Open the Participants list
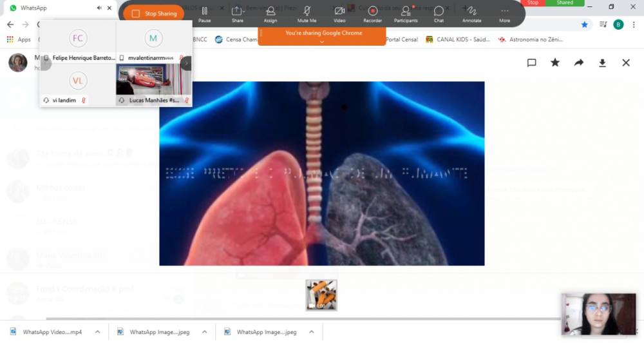 (406, 13)
